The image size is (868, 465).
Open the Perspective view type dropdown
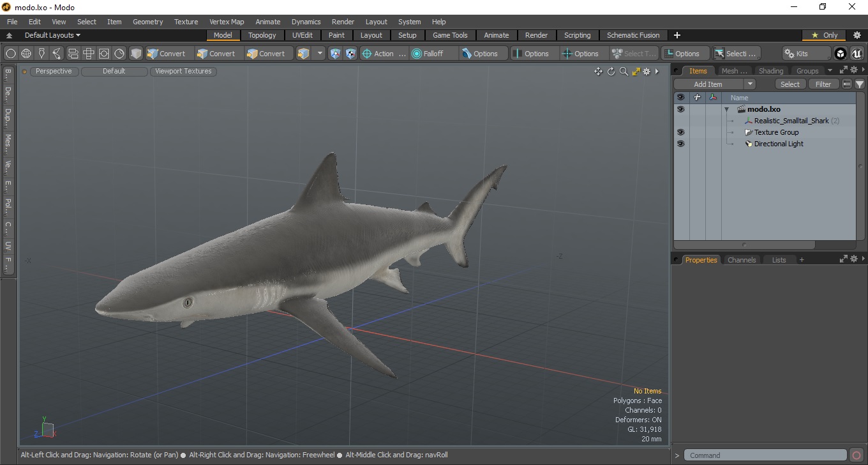point(54,71)
